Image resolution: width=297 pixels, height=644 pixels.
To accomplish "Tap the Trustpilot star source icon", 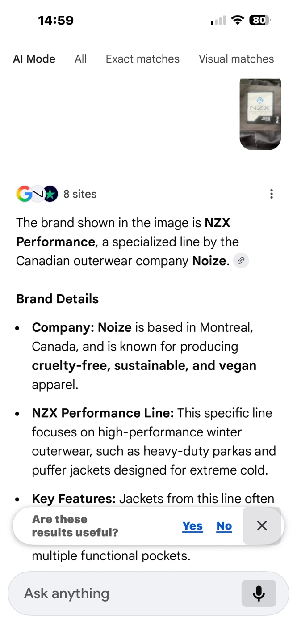I will (x=50, y=194).
